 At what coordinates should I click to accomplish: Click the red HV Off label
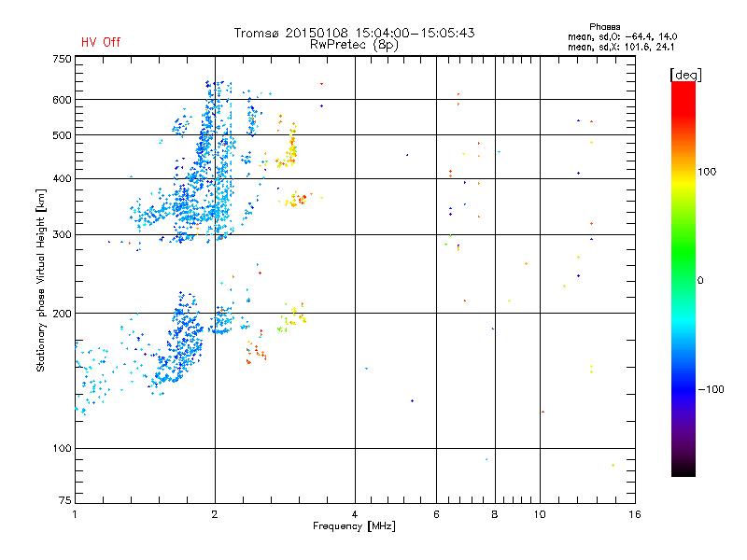click(101, 42)
